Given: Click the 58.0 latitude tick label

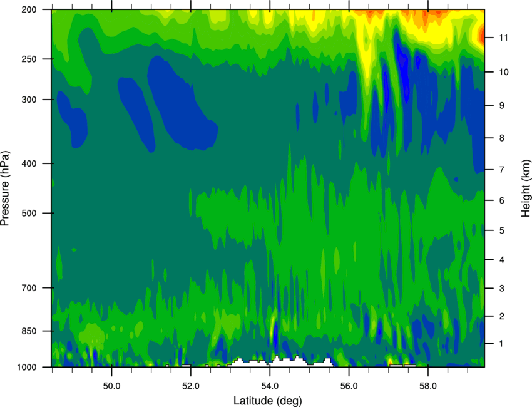Looking at the screenshot, I should tap(428, 386).
